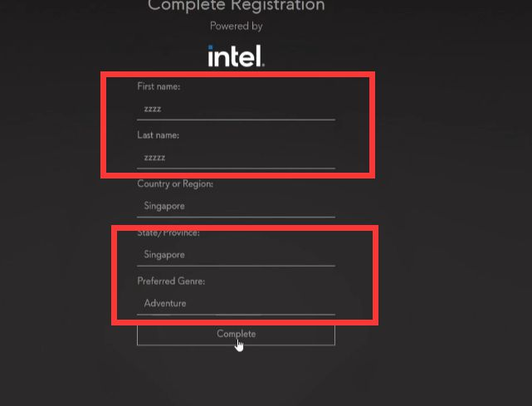Screen dimensions: 532x406
Task: Select the 'zzzz' text in First name
Action: tap(153, 110)
